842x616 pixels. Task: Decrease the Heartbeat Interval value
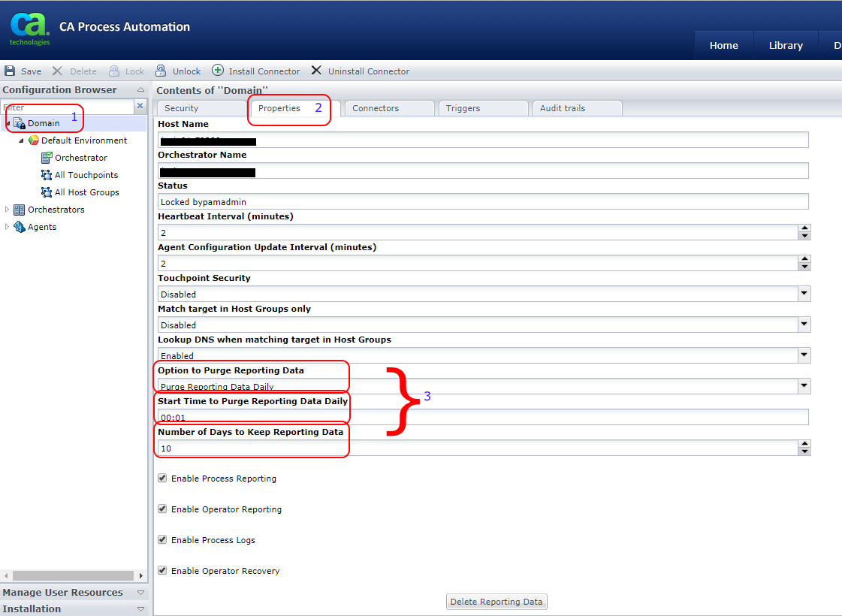[x=804, y=236]
